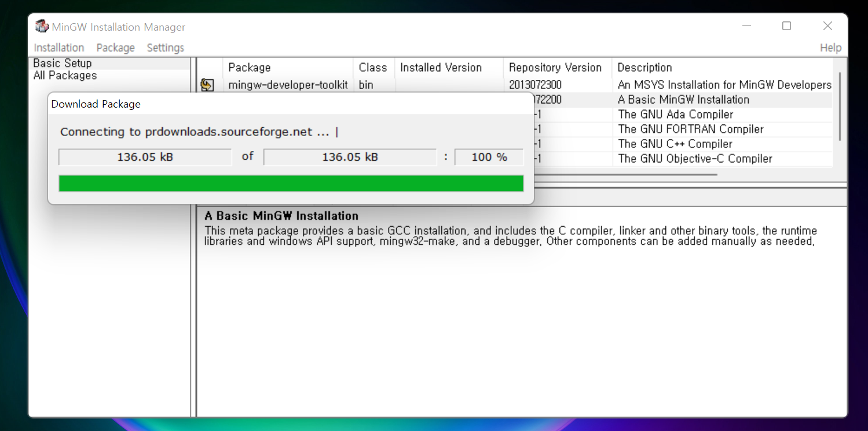
Task: Click the downloaded size field in dialog
Action: [x=145, y=157]
